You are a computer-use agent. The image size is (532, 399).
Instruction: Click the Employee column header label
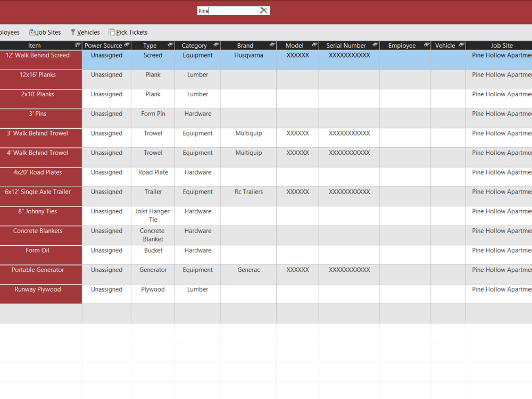402,45
